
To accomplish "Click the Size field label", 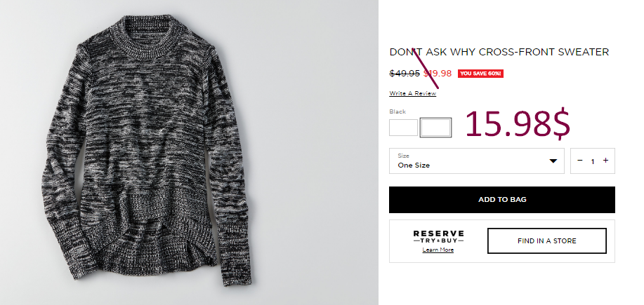I will pos(403,156).
